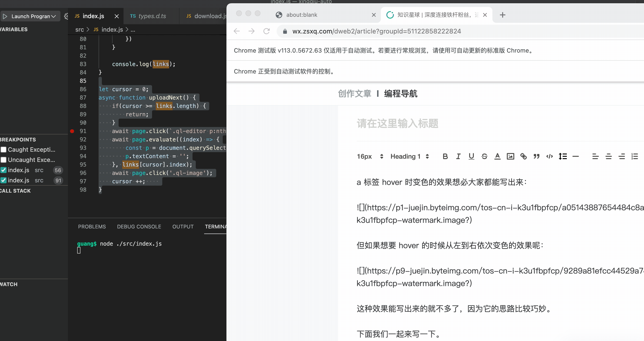
Task: Toggle italic formatting in the editor toolbar
Action: (458, 156)
